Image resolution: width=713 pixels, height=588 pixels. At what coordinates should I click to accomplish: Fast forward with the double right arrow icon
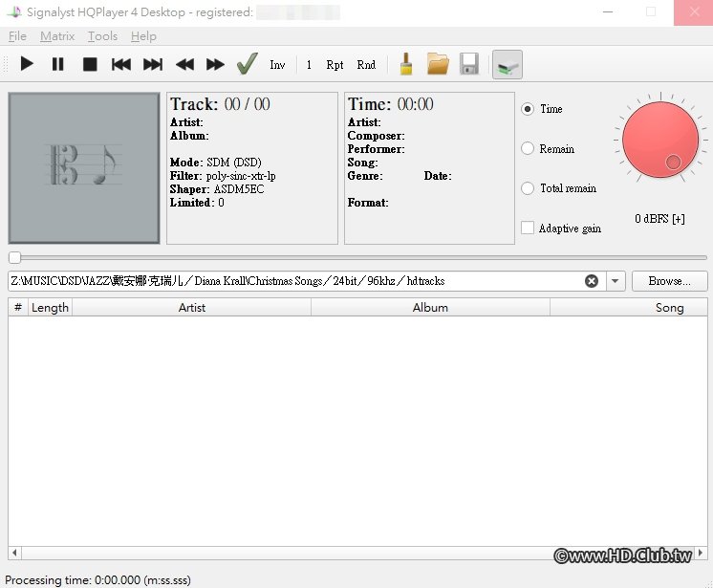215,64
